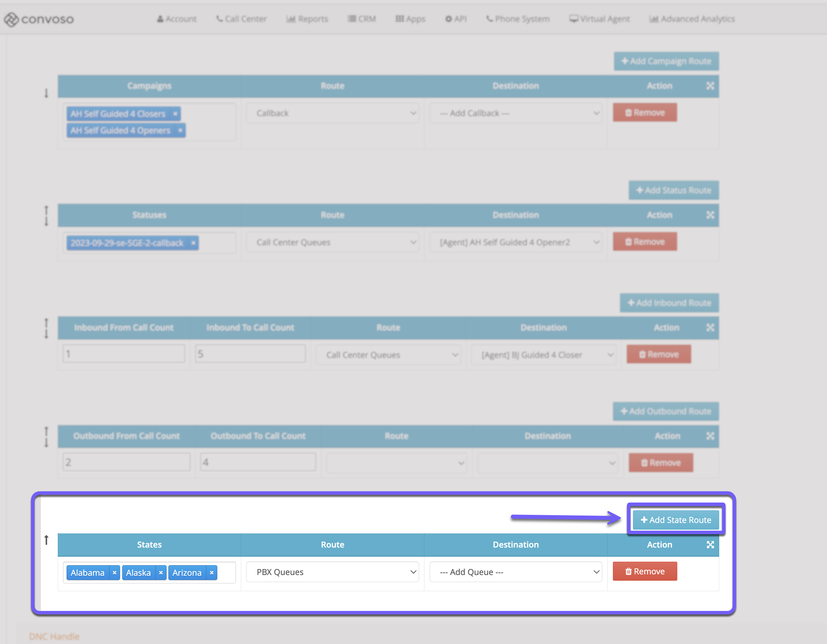This screenshot has height=644, width=827.
Task: Open the Phone System menu
Action: (x=518, y=19)
